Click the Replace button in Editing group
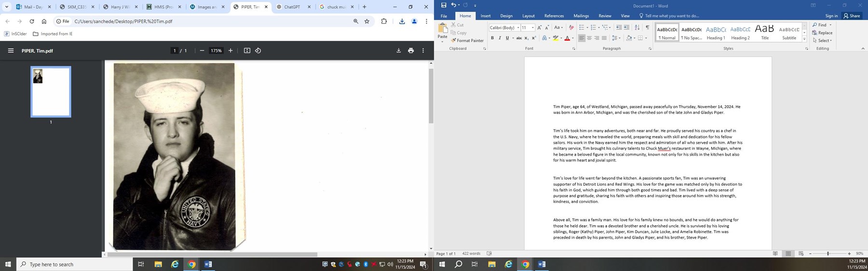This screenshot has width=868, height=271. [822, 33]
